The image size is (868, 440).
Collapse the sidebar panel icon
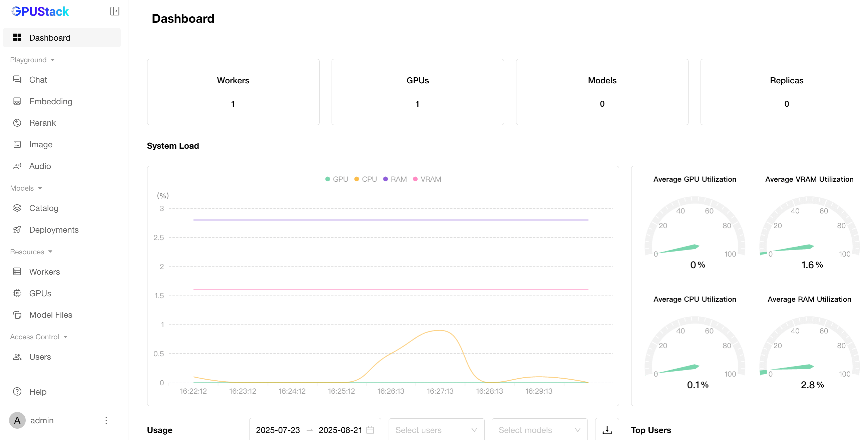tap(114, 11)
